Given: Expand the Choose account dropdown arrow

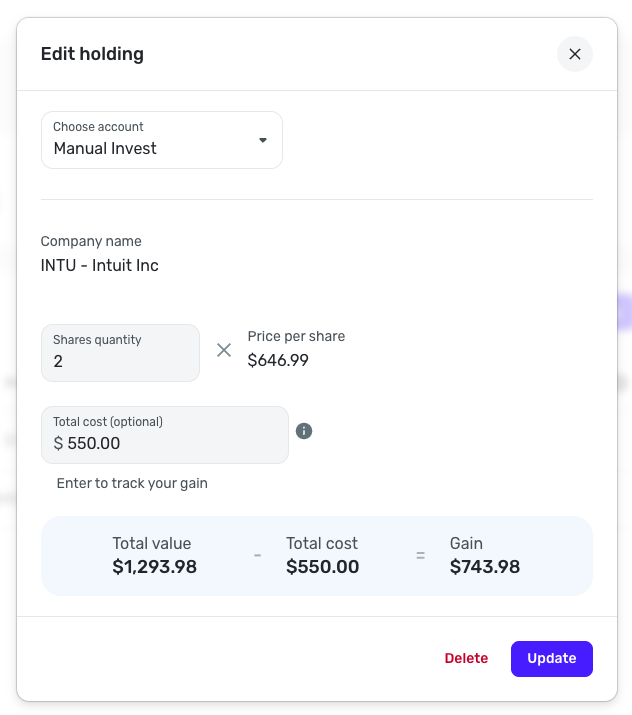Looking at the screenshot, I should coord(263,140).
